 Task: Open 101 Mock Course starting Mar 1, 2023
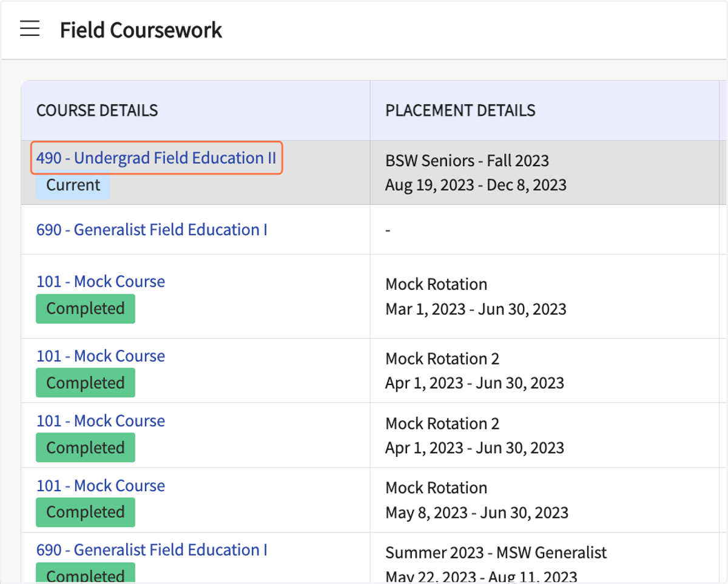(x=101, y=281)
